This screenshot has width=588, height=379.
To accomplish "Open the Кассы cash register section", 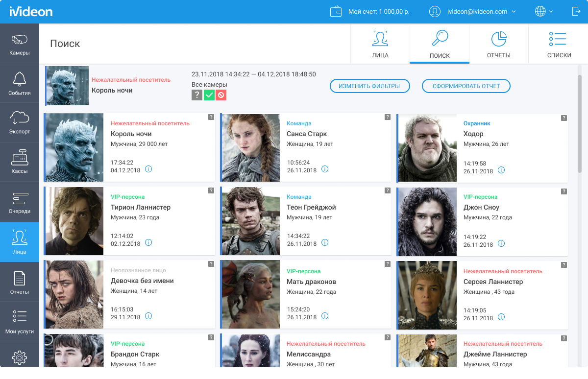I will [20, 162].
